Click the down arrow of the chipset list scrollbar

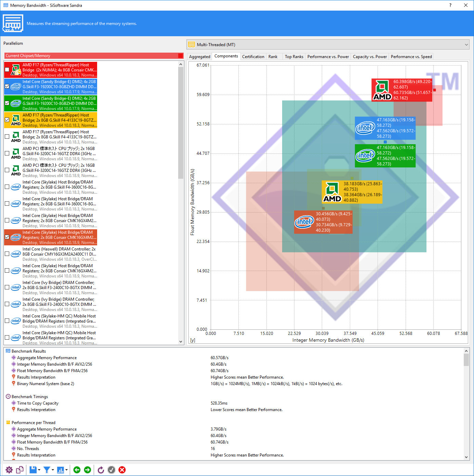(x=181, y=341)
